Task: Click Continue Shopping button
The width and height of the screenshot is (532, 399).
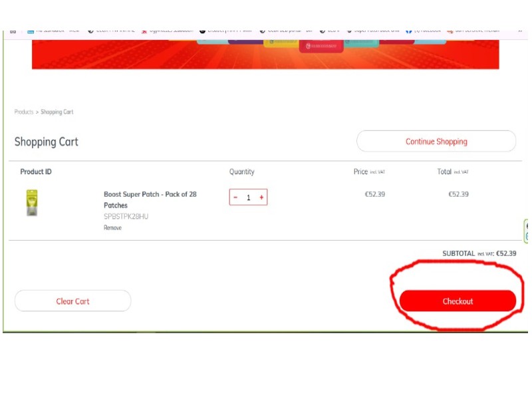Action: pyautogui.click(x=436, y=141)
